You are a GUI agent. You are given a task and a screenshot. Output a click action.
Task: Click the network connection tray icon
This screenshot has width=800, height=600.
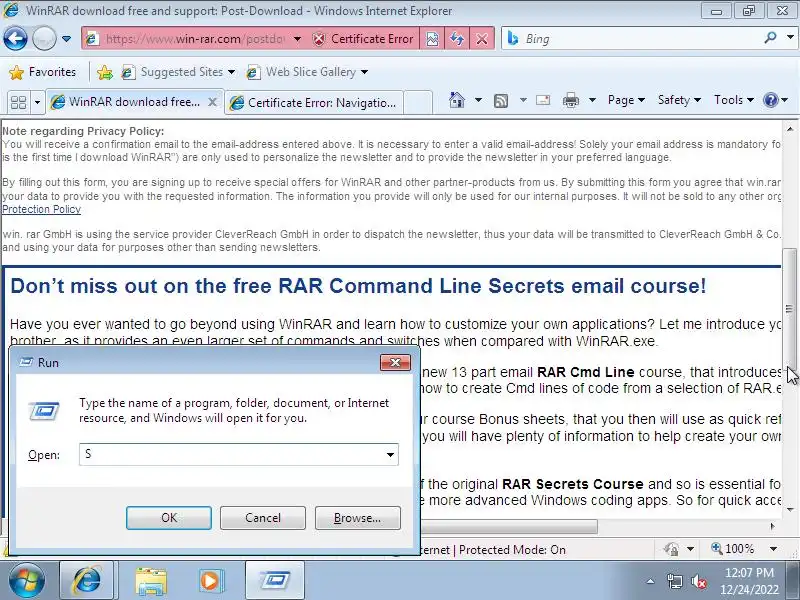(674, 581)
